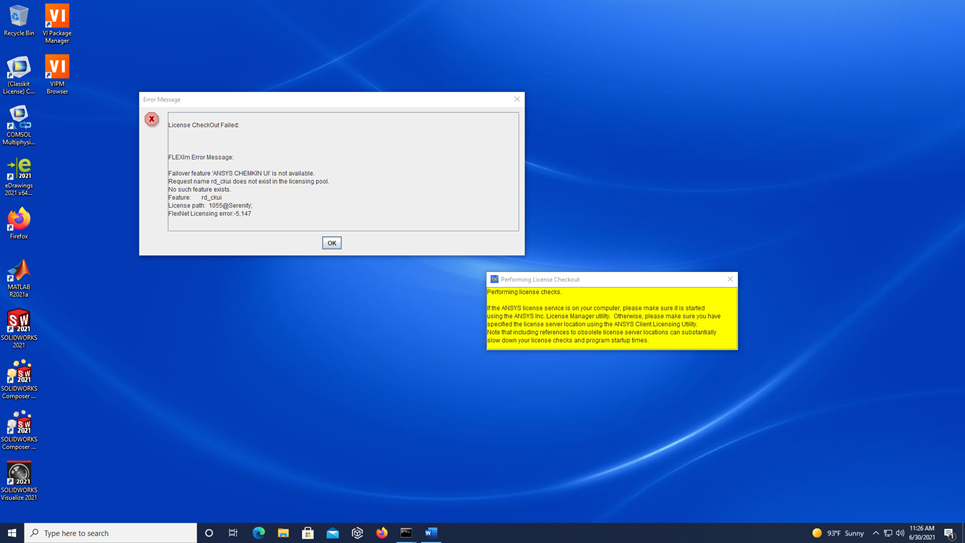
Task: Click the 'No such feature exists.' line
Action: click(x=199, y=190)
